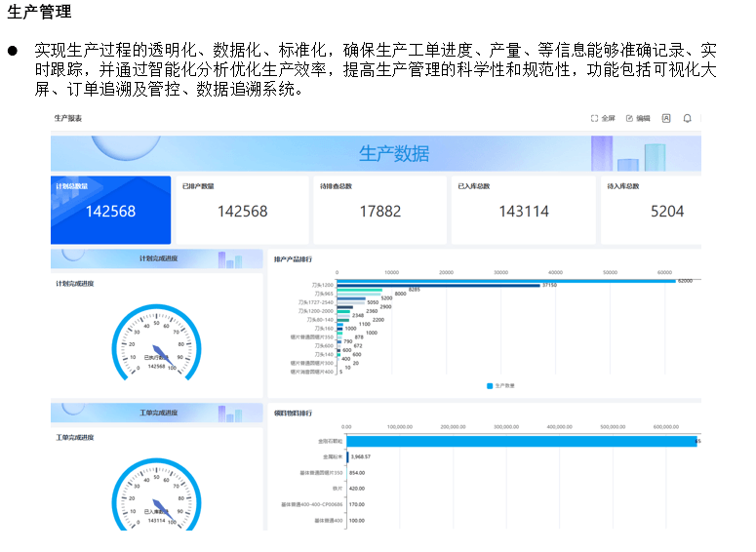Image resolution: width=756 pixels, height=552 pixels.
Task: Click the 待入库总数 card showing 5204
Action: [x=652, y=210]
